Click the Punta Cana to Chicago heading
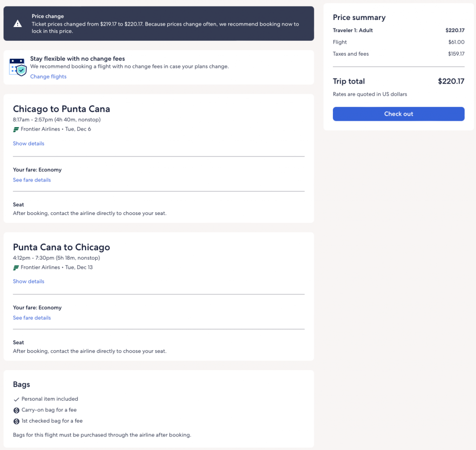Image resolution: width=476 pixels, height=450 pixels. tap(61, 247)
